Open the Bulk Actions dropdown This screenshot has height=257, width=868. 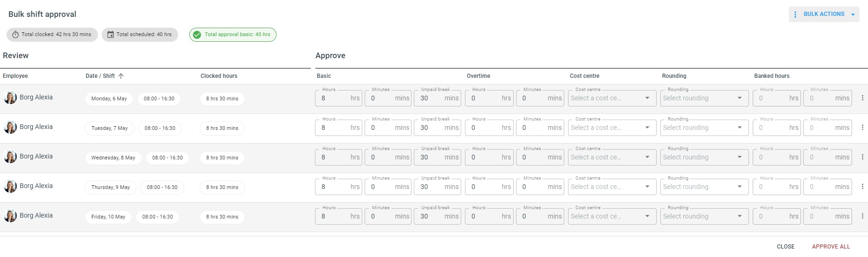pos(824,15)
